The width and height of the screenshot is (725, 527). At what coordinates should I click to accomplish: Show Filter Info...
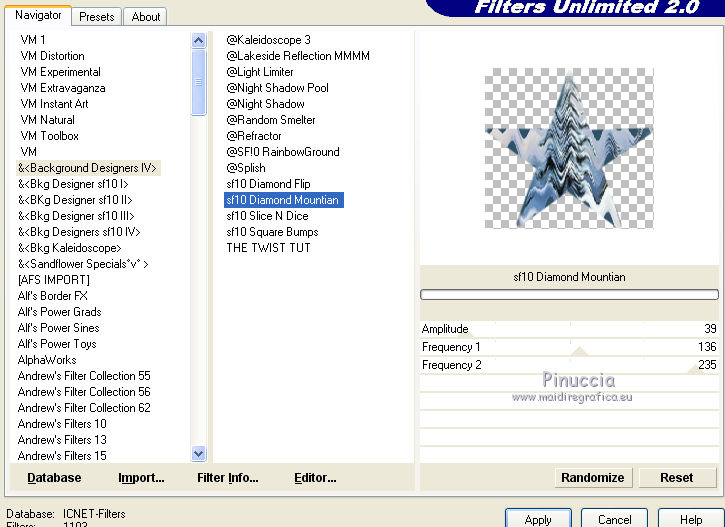point(227,478)
